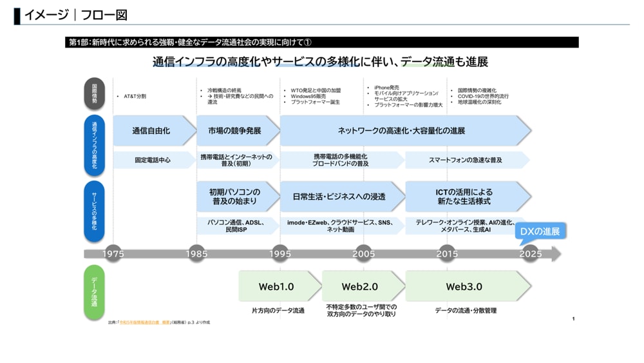
Task: Select the Web2.0 green arrow
Action: pos(363,286)
